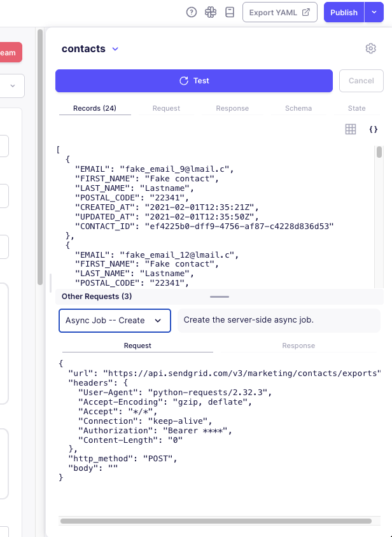Select the Records (24) tab
This screenshot has height=537, width=392.
click(x=95, y=108)
